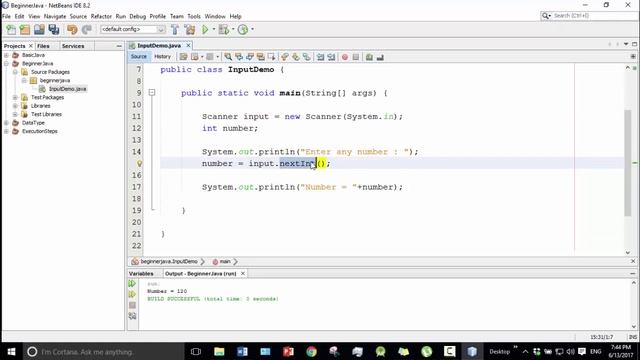The height and width of the screenshot is (360, 640).
Task: Switch to the Services tab
Action: tap(73, 46)
